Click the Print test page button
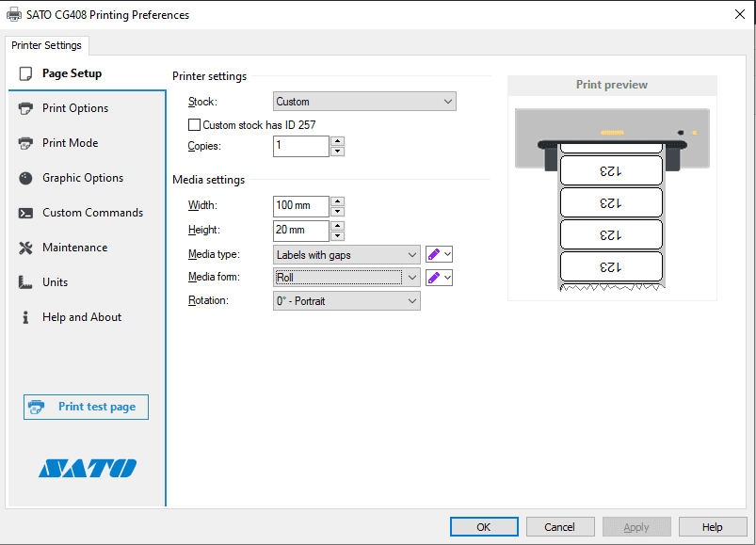756x545 pixels. (x=86, y=407)
